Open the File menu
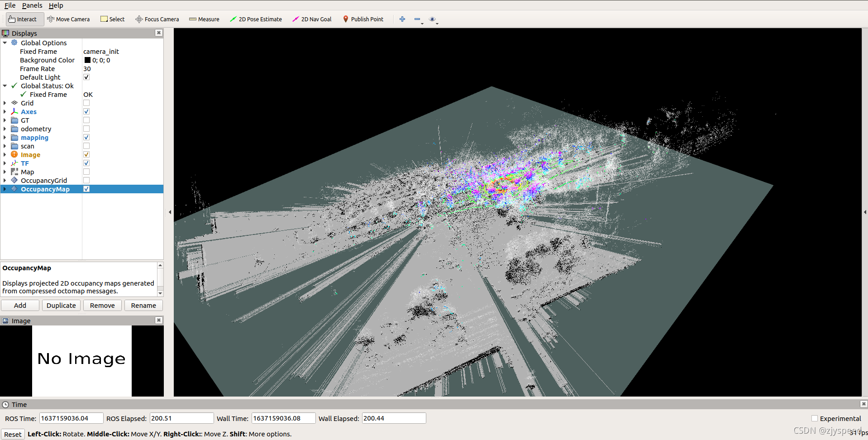 [10, 5]
